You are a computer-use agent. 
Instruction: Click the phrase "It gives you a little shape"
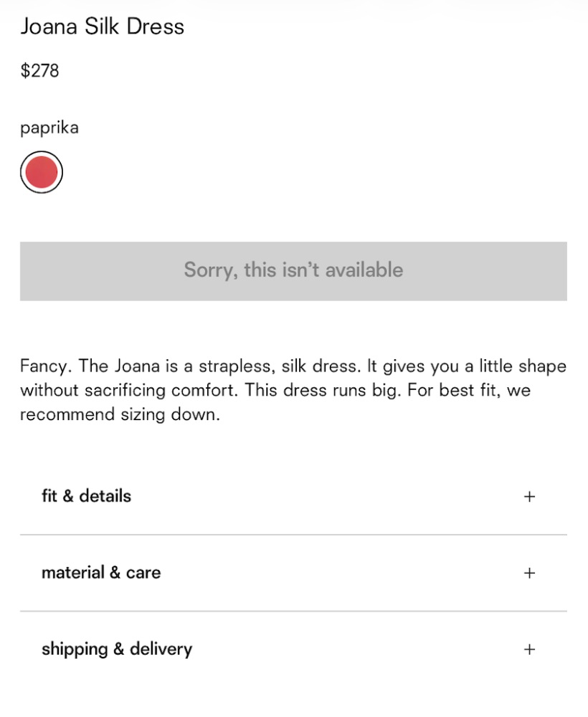[x=467, y=366]
